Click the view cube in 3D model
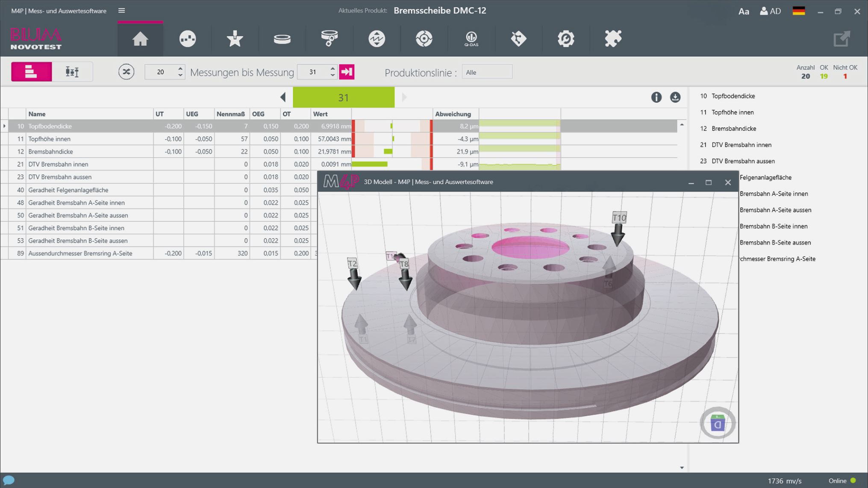 (718, 423)
